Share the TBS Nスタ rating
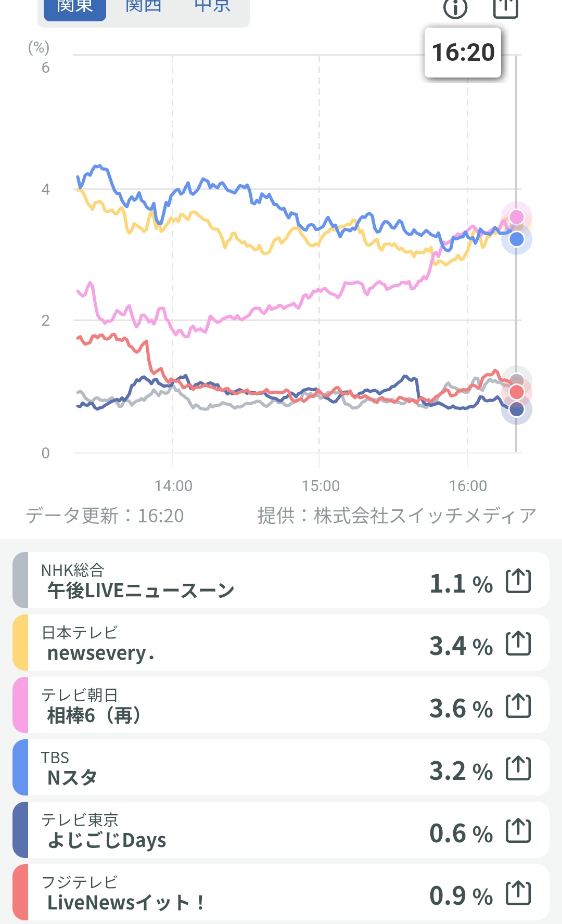Screen dimensions: 562x924 pos(518,768)
